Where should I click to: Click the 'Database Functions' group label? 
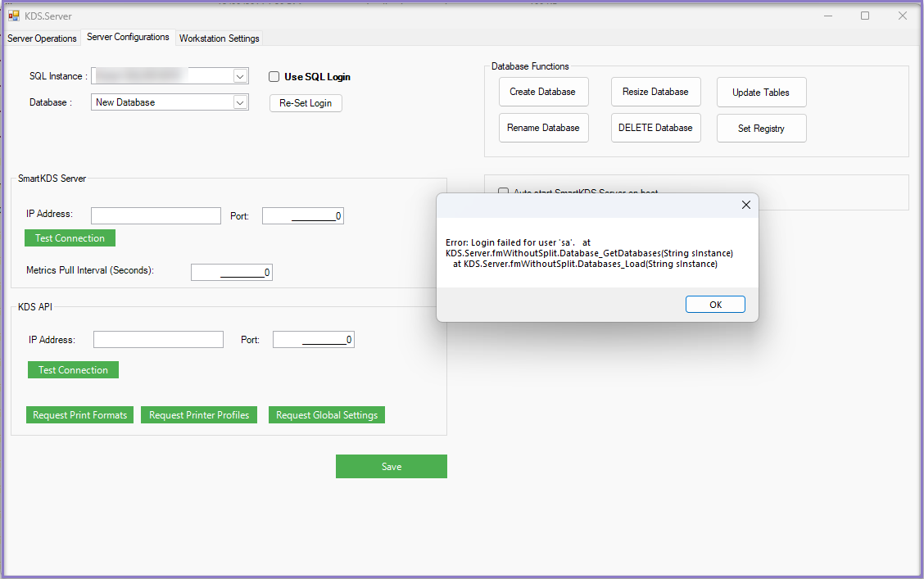pos(530,66)
